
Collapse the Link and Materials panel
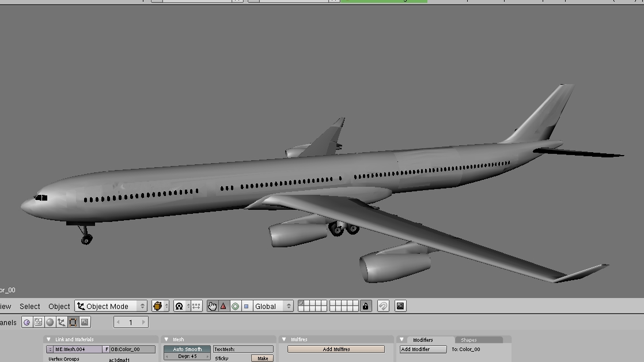[x=50, y=340]
